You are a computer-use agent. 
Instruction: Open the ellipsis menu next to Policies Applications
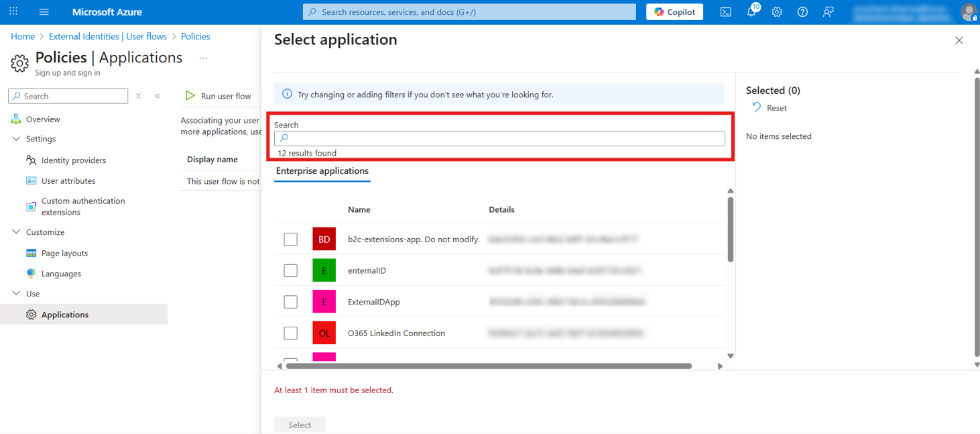(x=202, y=58)
